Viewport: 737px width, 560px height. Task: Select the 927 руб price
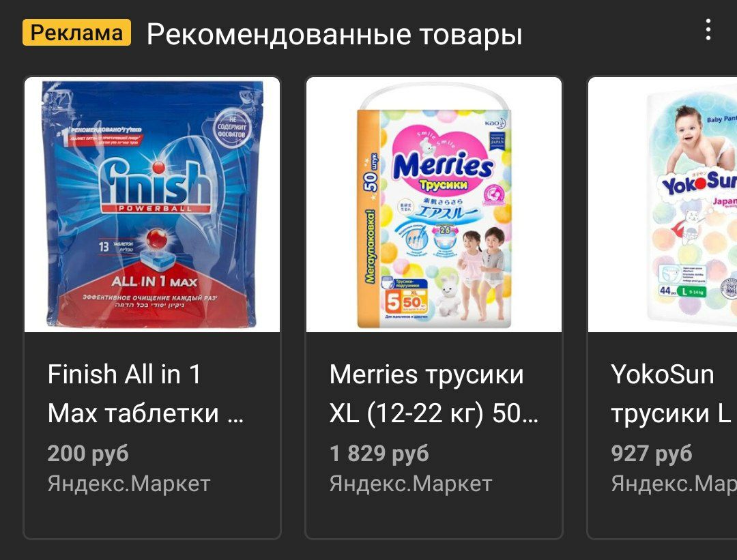pyautogui.click(x=651, y=454)
